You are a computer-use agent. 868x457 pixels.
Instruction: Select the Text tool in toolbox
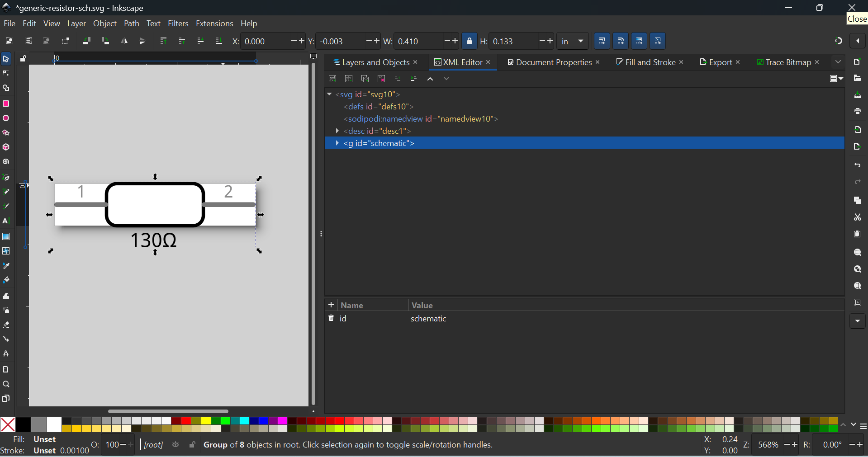pos(6,221)
